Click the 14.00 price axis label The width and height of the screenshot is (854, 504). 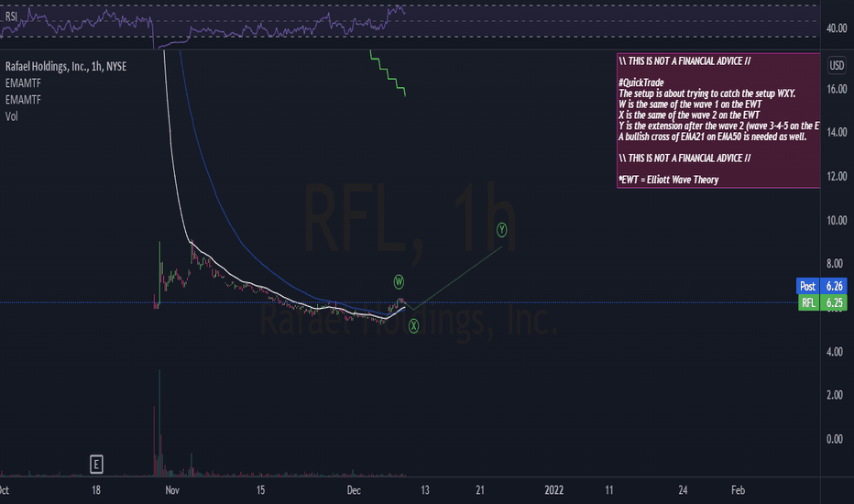coord(837,132)
